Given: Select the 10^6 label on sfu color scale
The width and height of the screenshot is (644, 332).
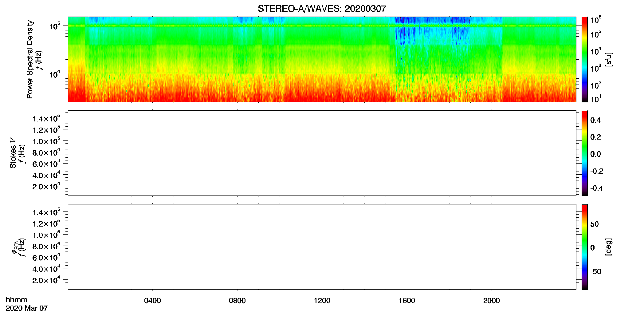Looking at the screenshot, I should coord(596,20).
